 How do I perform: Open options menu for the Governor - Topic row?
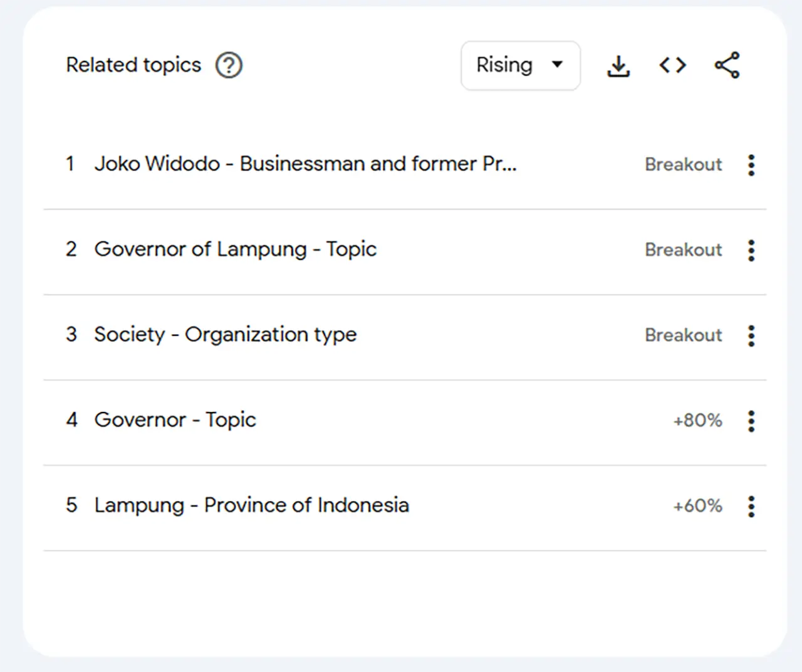[x=751, y=421]
